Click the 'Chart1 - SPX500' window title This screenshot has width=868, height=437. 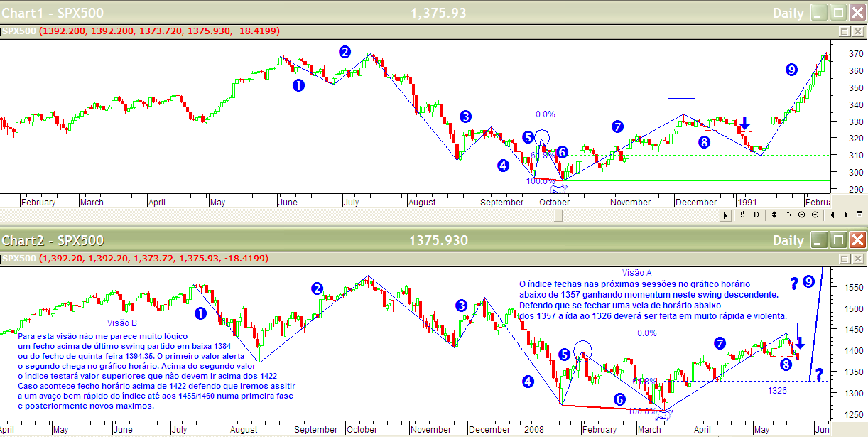click(x=52, y=13)
